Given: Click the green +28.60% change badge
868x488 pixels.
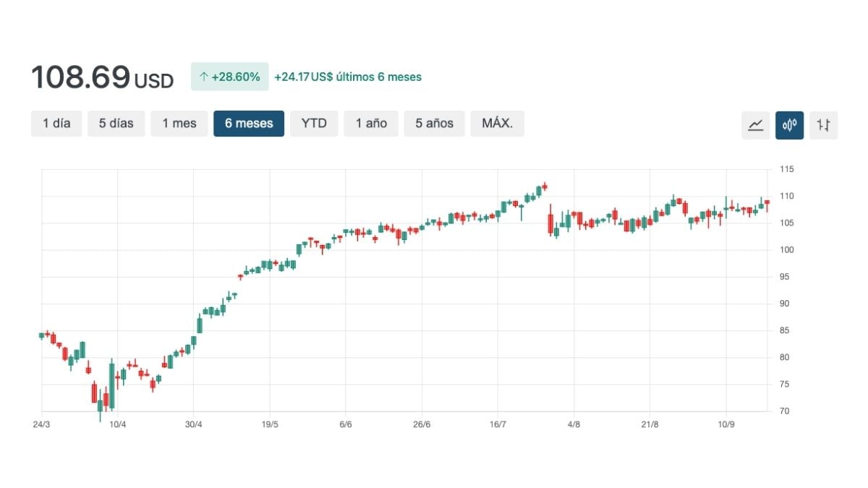Looking at the screenshot, I should 230,77.
